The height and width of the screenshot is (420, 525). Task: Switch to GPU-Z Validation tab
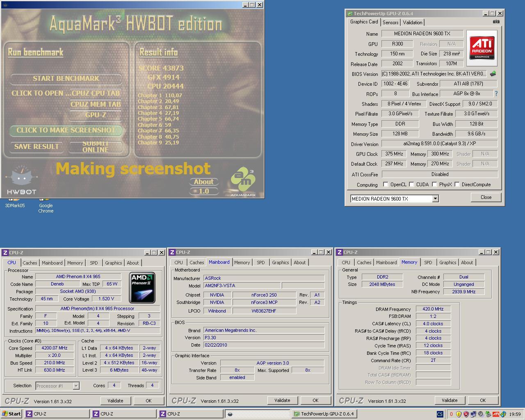pos(412,23)
